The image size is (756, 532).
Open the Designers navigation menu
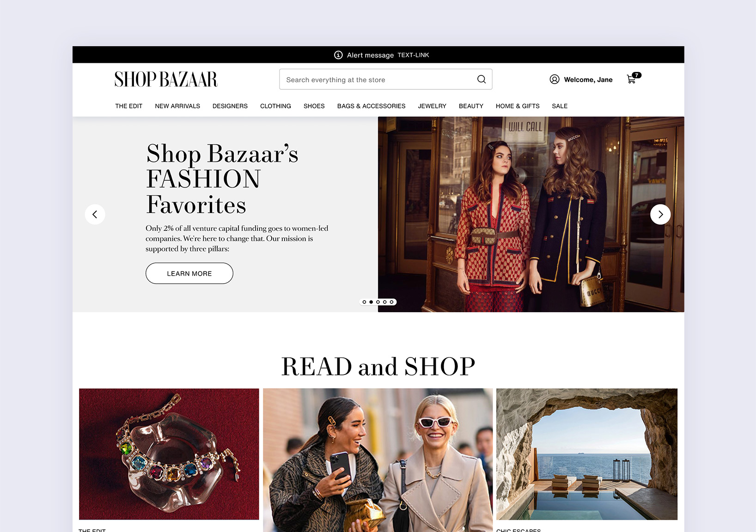230,106
